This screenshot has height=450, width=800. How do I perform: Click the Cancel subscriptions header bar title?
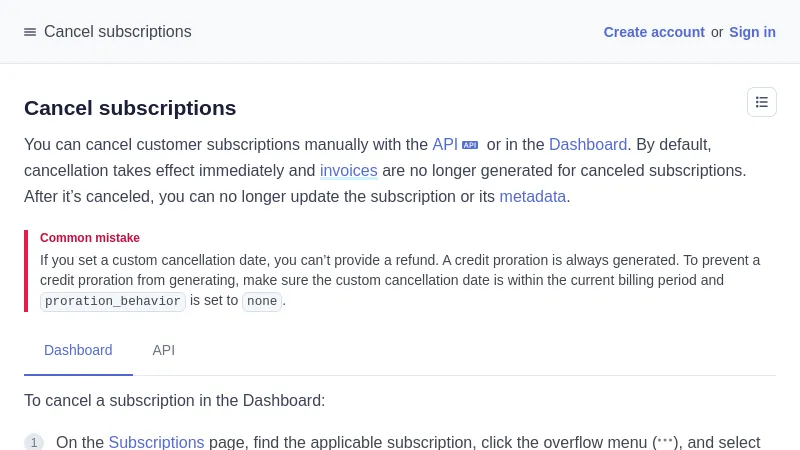coord(118,32)
